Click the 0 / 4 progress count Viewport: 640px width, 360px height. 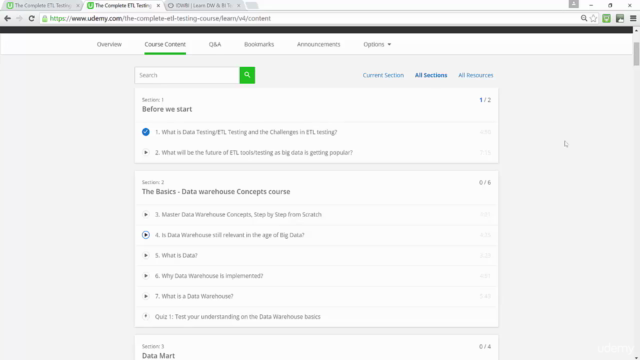pos(485,347)
